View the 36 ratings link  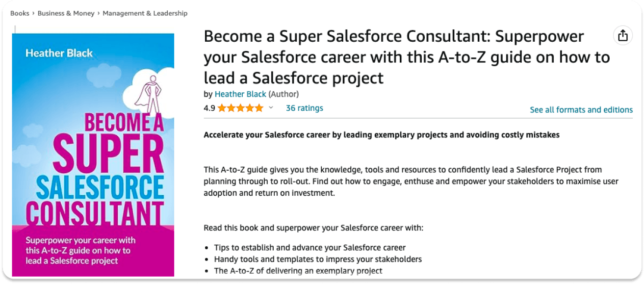[305, 108]
